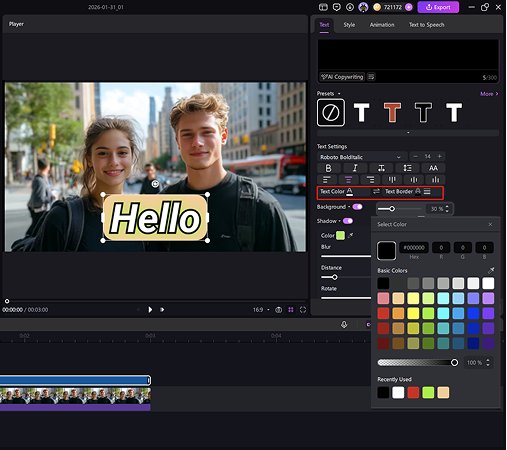Screen dimensions: 507x450
Task: Open the 16:9 aspect ratio dropdown
Action: coord(261,310)
